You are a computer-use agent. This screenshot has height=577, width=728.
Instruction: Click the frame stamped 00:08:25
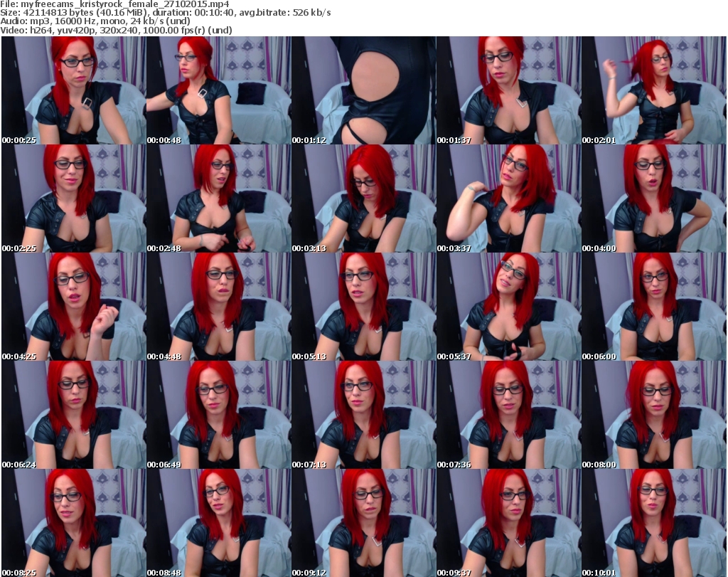(x=74, y=523)
